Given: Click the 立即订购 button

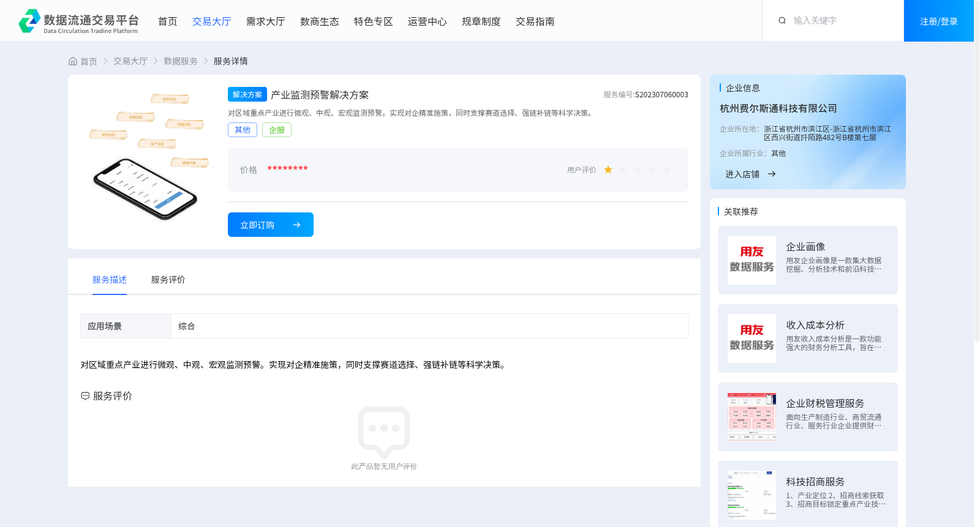Looking at the screenshot, I should point(271,225).
